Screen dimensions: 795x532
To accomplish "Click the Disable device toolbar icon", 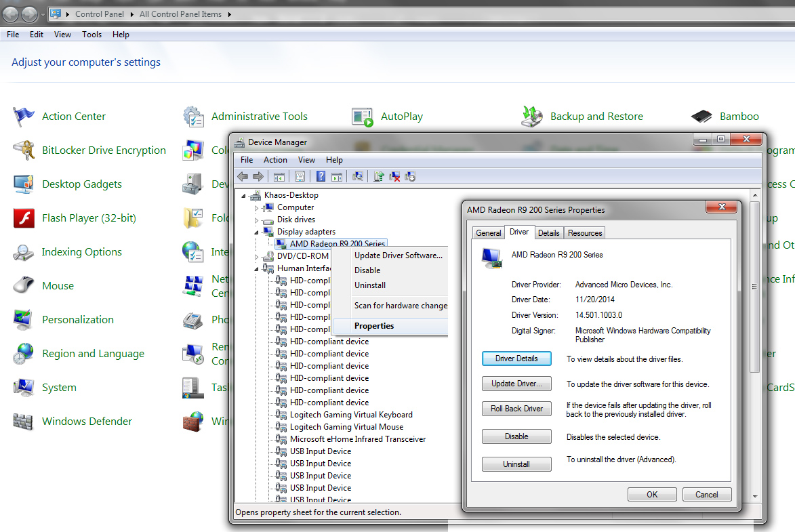I will [410, 176].
